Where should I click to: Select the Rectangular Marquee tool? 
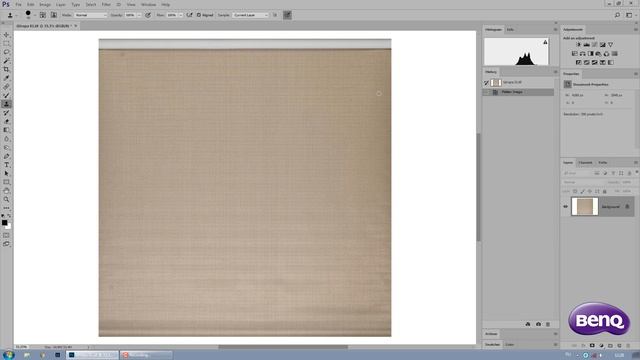click(6, 43)
